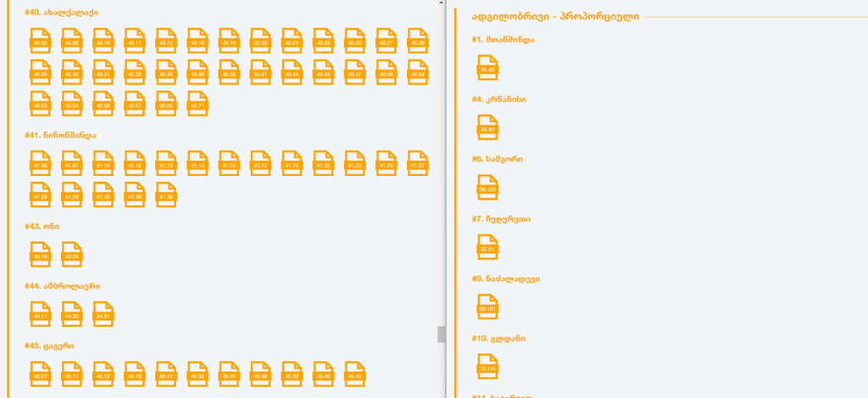Open document 43.18 under Oni

coord(41,255)
